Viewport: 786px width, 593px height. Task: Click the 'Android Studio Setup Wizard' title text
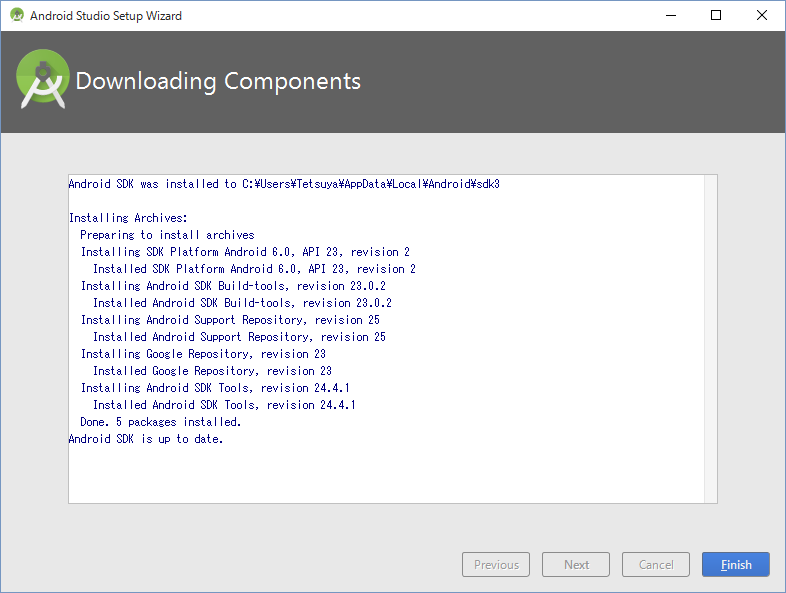click(x=106, y=16)
